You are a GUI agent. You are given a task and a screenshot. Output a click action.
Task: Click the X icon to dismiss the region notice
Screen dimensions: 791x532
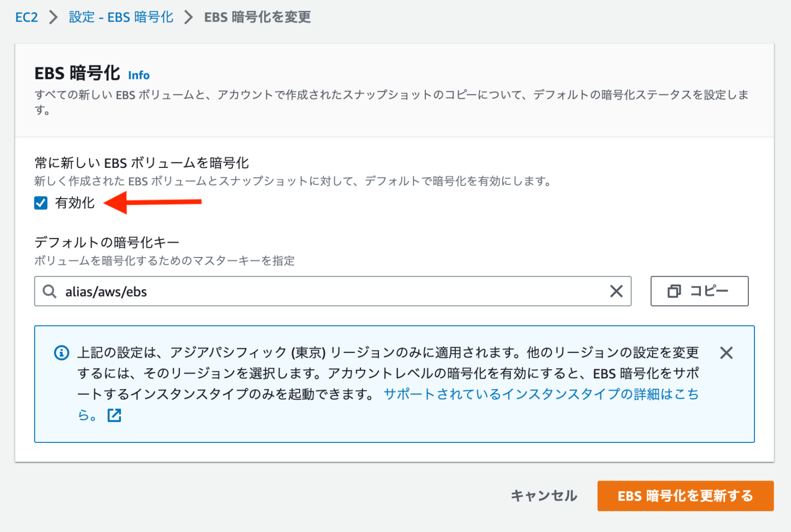(726, 353)
